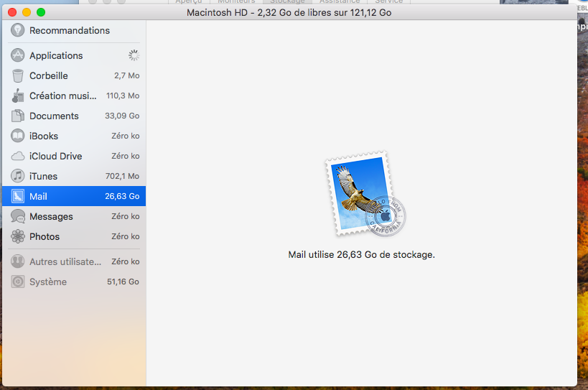Click the Création musicale guitar icon
Image resolution: width=588 pixels, height=390 pixels.
[x=18, y=96]
